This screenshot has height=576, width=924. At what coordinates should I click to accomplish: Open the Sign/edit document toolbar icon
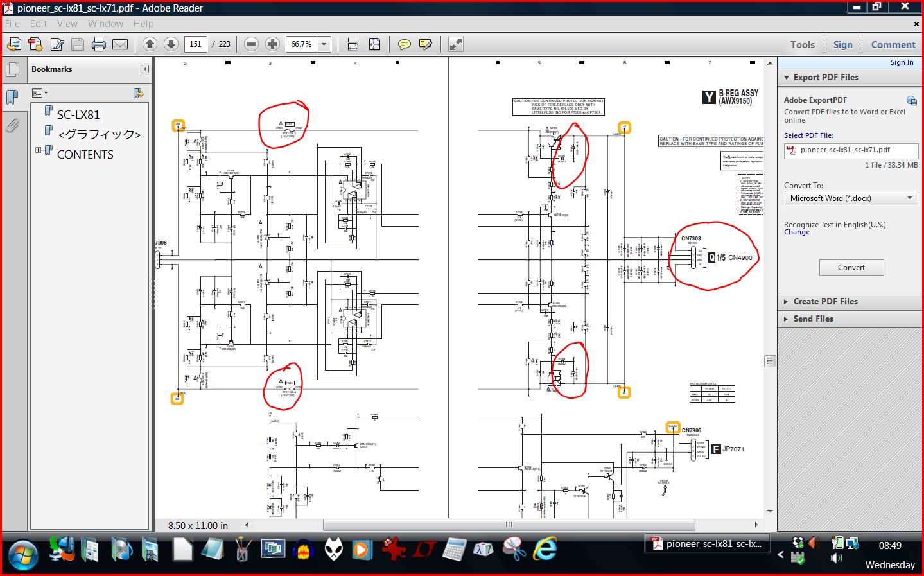pos(57,44)
